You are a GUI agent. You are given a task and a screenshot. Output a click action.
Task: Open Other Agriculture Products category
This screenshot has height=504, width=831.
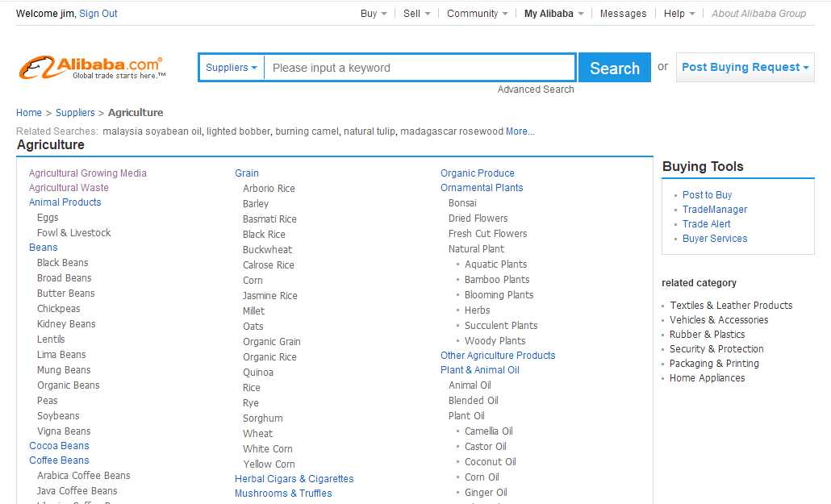tap(498, 356)
